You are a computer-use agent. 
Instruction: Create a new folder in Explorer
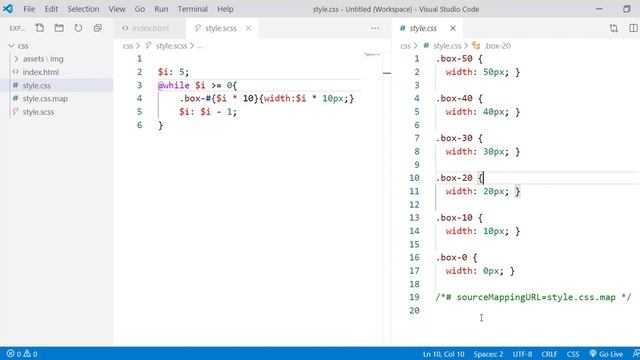[x=59, y=28]
